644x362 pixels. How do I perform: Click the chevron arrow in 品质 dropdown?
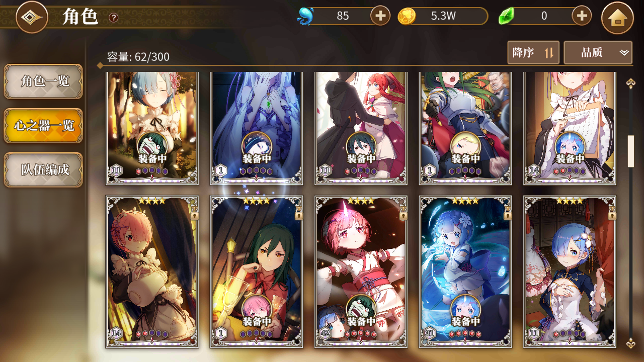tap(624, 52)
